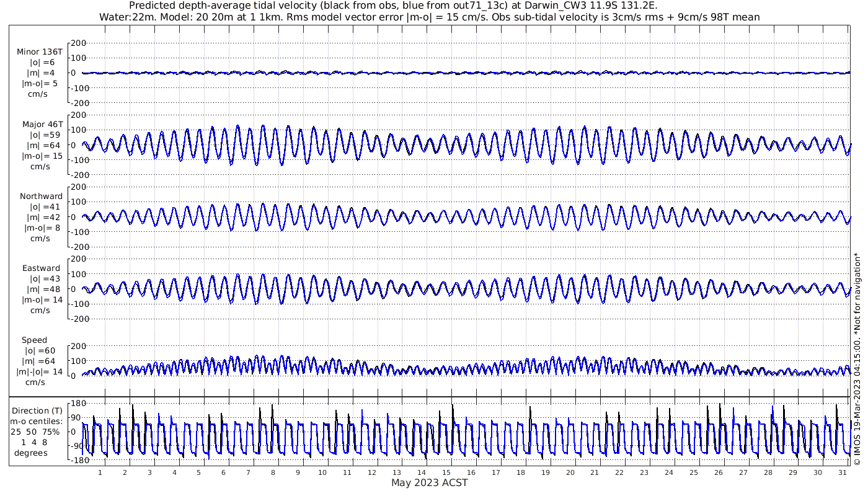Image resolution: width=868 pixels, height=496 pixels.
Task: Select "|m-o|= 15" in the Major panel label
Action: pos(42,156)
